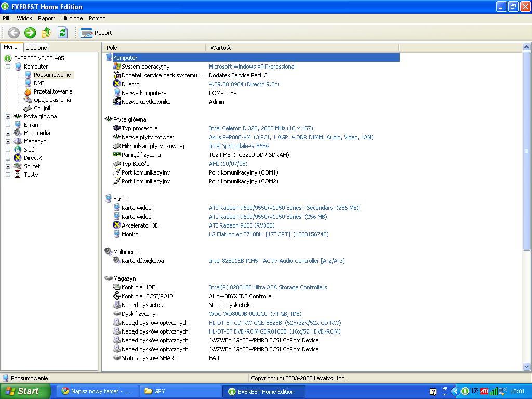Select the DMI tree item
This screenshot has width=532, height=399.
point(38,83)
